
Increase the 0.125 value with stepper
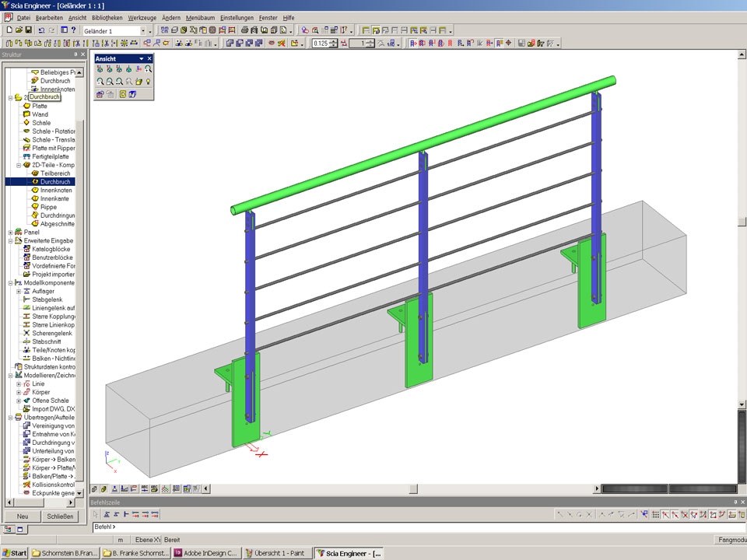pyautogui.click(x=335, y=41)
